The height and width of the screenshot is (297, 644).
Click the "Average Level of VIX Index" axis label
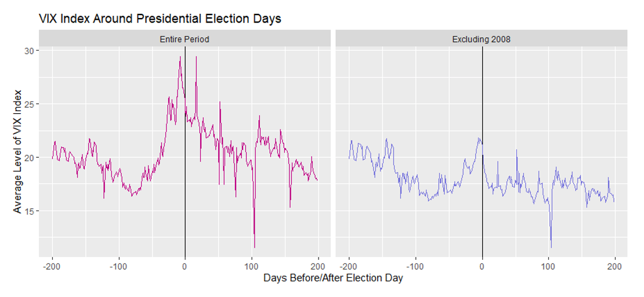tap(18, 151)
